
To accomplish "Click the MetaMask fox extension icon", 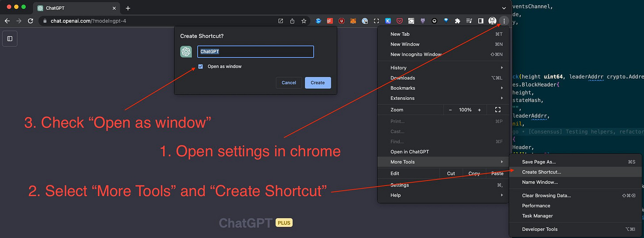I will click(x=353, y=21).
